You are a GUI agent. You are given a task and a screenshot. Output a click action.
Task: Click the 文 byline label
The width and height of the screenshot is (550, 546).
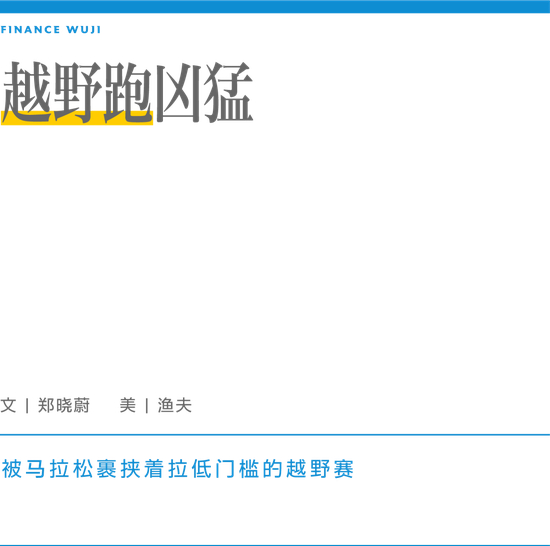click(x=8, y=405)
